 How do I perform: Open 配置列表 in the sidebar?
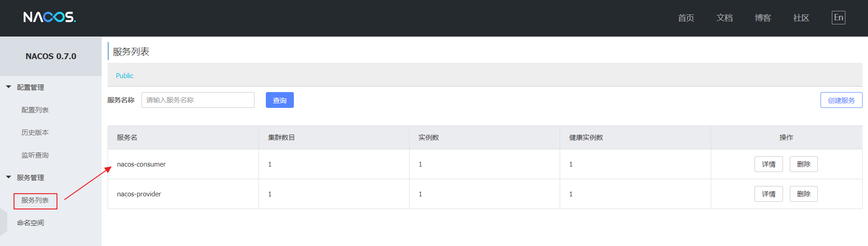coord(35,110)
